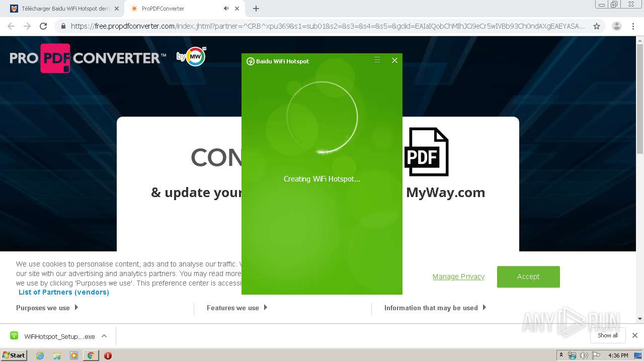Click the page vertical scrollbar
644x362 pixels.
click(x=640, y=98)
